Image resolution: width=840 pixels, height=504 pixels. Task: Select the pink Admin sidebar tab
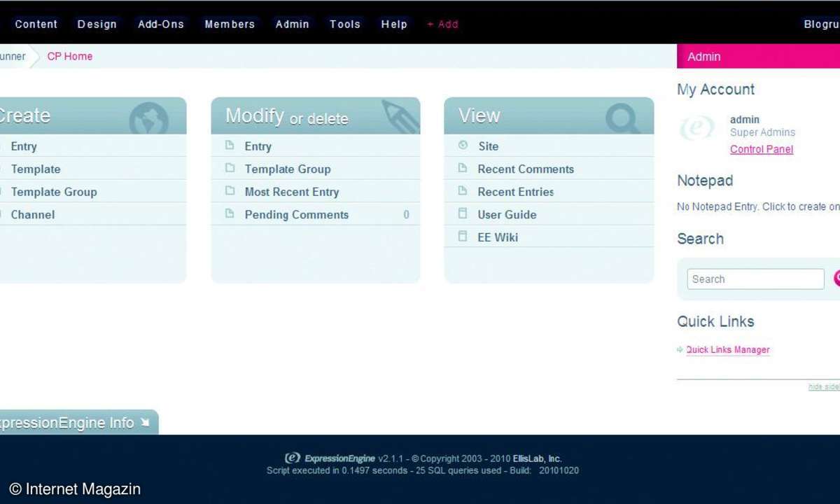[758, 57]
